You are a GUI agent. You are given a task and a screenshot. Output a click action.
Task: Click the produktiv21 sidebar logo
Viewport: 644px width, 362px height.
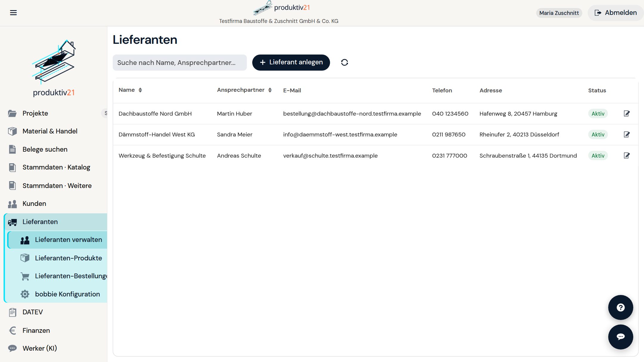[54, 68]
